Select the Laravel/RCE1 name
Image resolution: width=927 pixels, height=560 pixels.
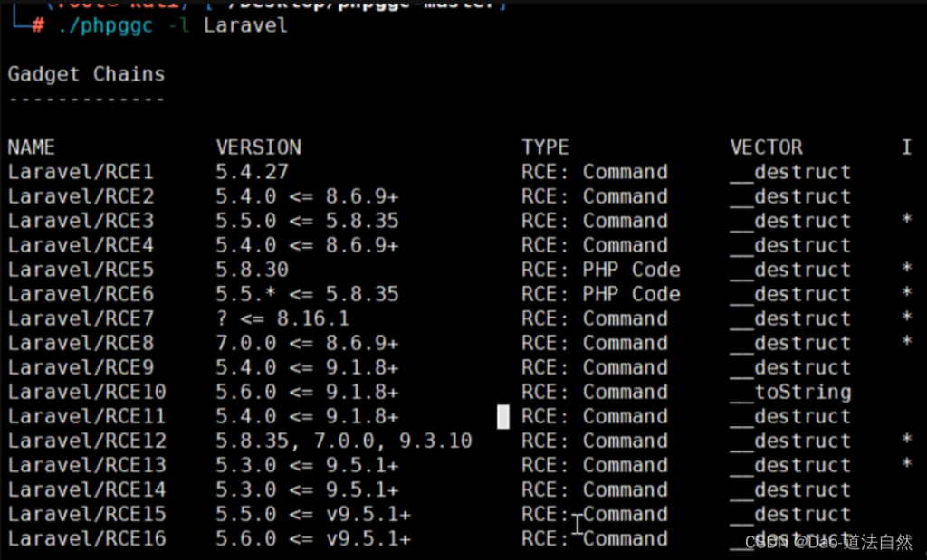(81, 172)
